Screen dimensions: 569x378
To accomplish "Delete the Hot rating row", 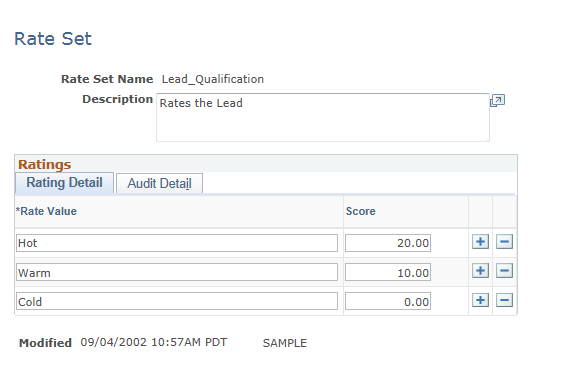I will (x=504, y=242).
